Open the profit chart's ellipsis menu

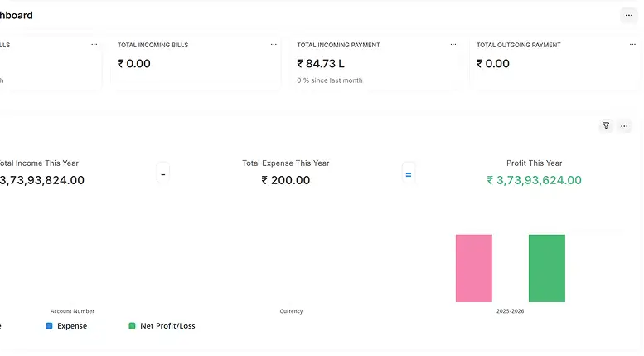coord(624,126)
